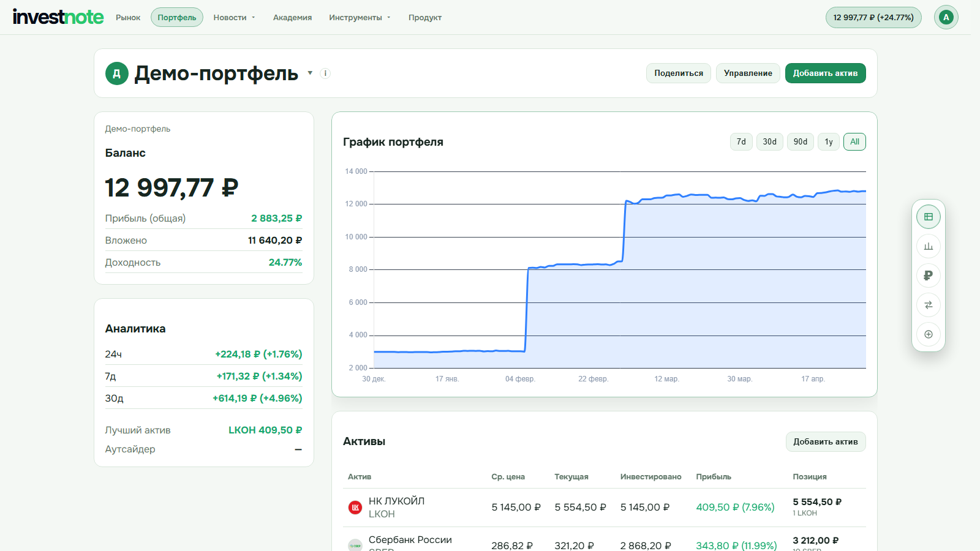Viewport: 980px width, 551px height.
Task: Go to the Академия section
Action: pyautogui.click(x=292, y=18)
